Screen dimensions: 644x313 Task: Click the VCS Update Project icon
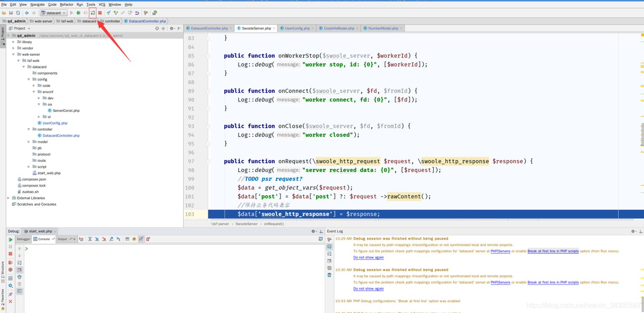pos(109,13)
